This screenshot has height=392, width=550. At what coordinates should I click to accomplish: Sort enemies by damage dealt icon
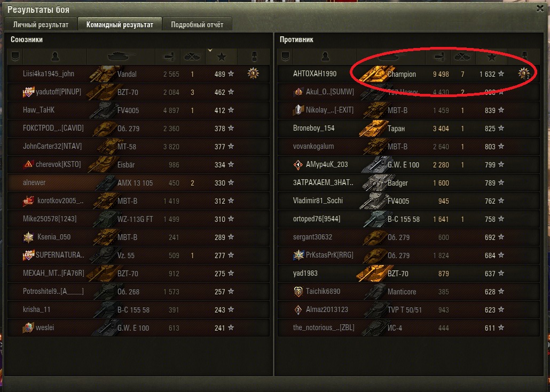point(438,57)
